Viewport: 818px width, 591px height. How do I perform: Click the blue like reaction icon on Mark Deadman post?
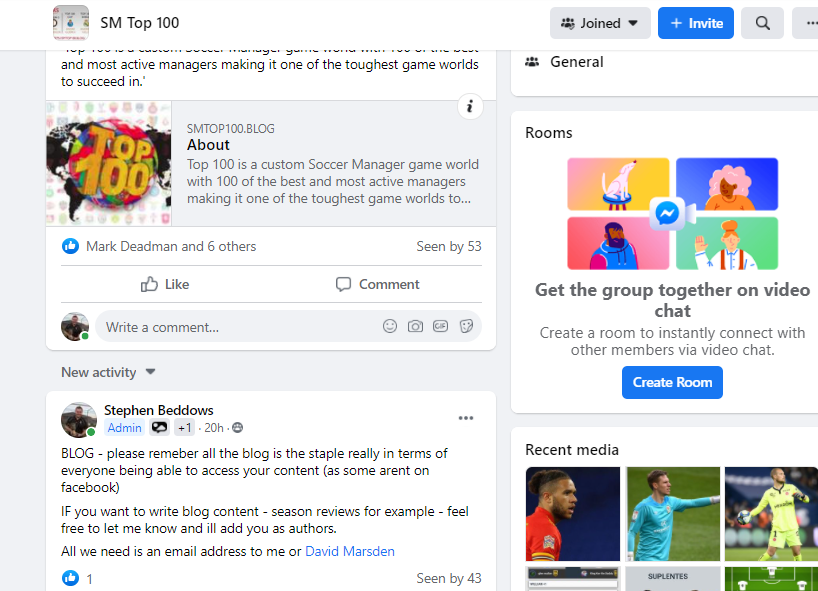pos(70,246)
